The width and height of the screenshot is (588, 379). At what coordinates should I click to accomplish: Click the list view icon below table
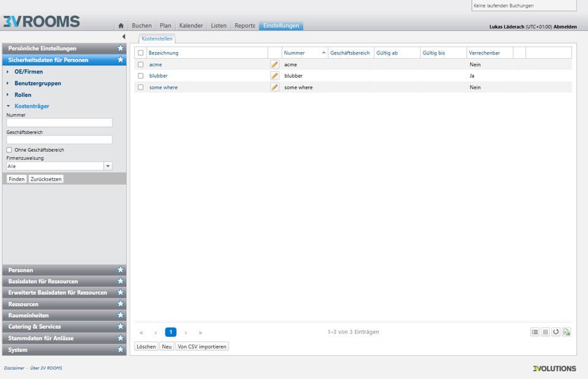click(x=535, y=332)
